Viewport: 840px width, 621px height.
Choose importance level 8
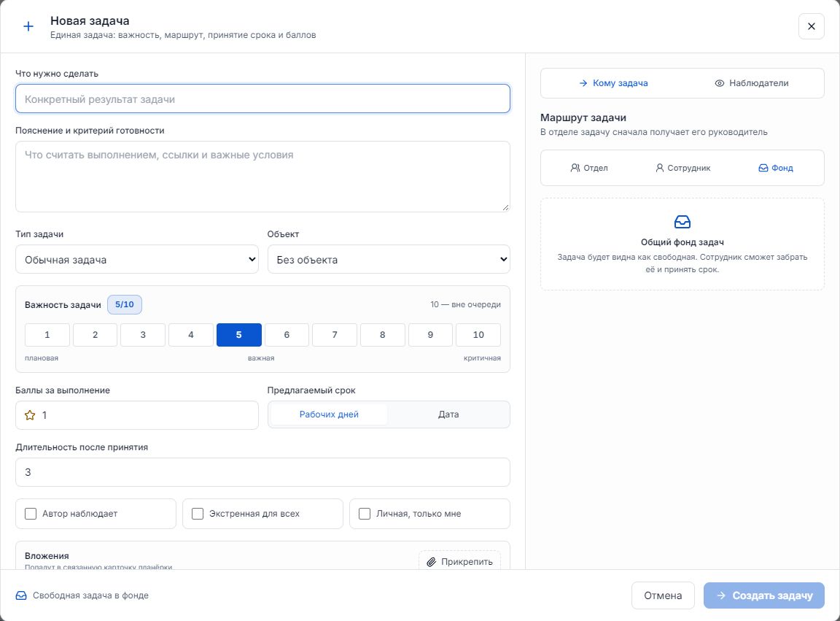[x=383, y=335]
